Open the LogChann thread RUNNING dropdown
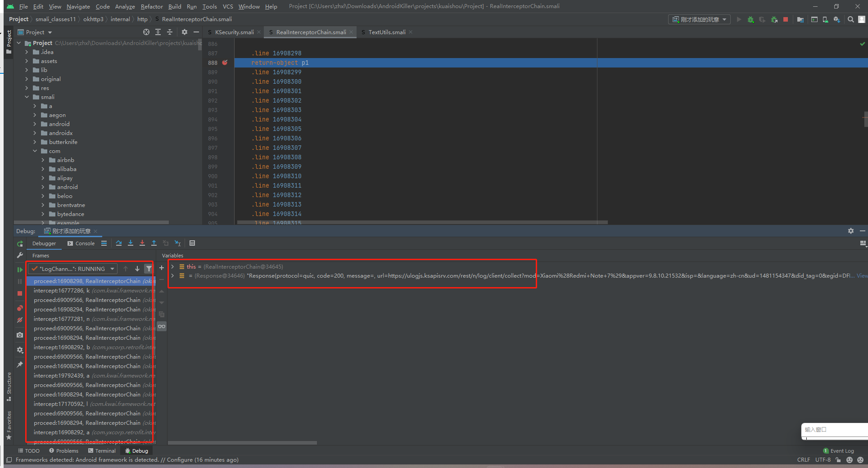The image size is (868, 468). (x=72, y=269)
